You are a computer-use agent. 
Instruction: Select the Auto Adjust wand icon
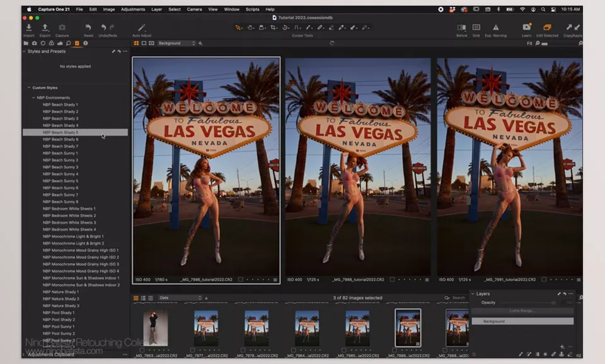[x=140, y=29]
